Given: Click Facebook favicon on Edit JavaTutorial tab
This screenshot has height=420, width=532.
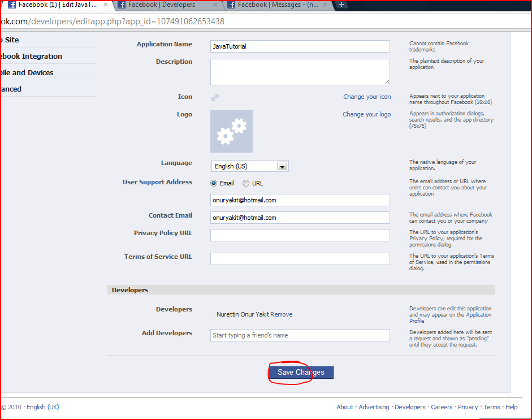Looking at the screenshot, I should tap(12, 5).
